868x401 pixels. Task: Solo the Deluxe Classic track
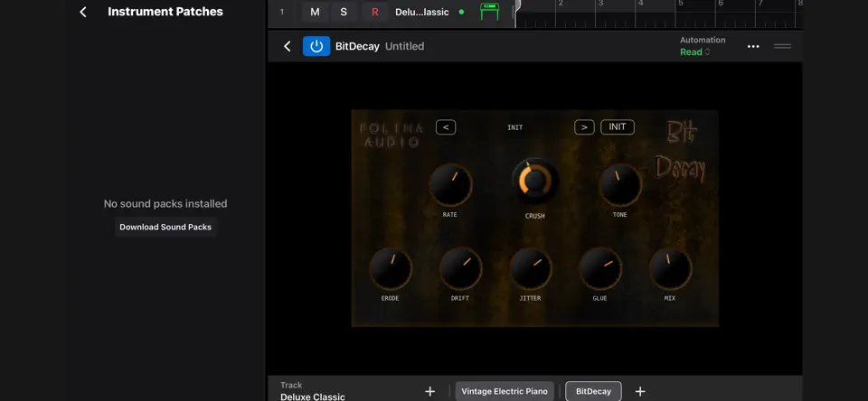tap(344, 12)
